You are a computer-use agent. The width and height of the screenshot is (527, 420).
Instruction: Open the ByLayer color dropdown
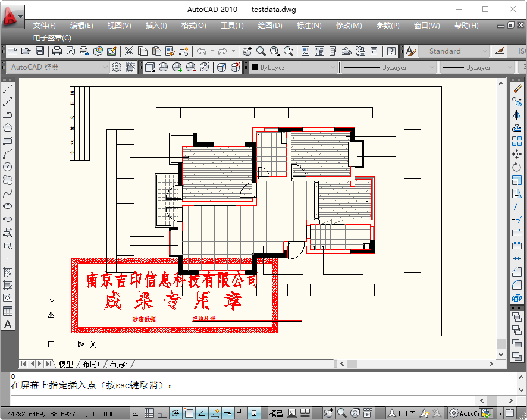coord(293,67)
